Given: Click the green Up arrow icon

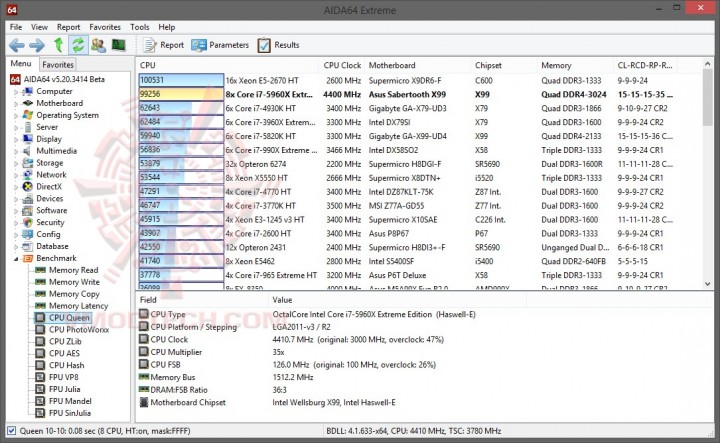Looking at the screenshot, I should click(x=58, y=45).
